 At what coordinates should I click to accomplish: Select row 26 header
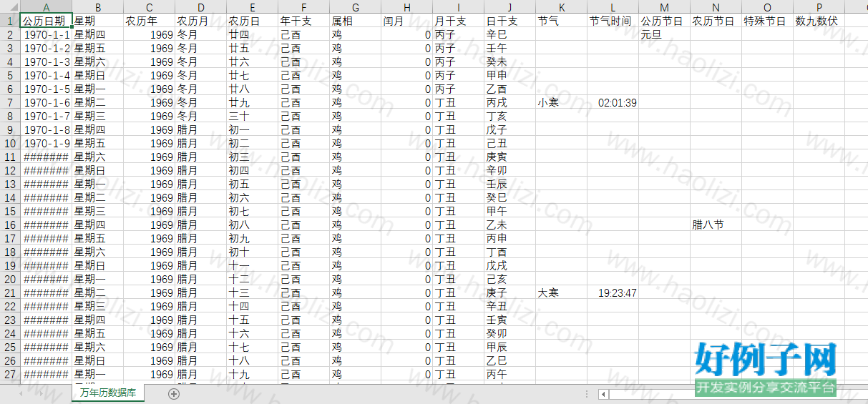click(10, 360)
